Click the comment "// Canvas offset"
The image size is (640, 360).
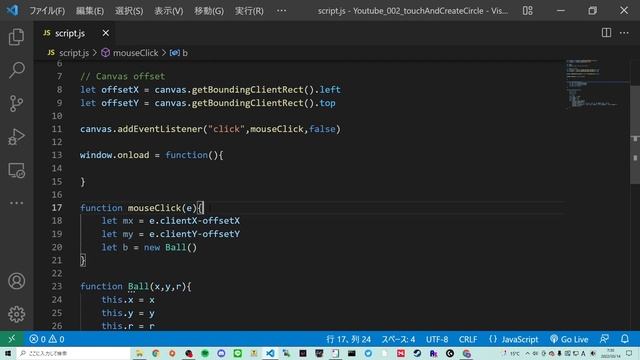pyautogui.click(x=122, y=76)
